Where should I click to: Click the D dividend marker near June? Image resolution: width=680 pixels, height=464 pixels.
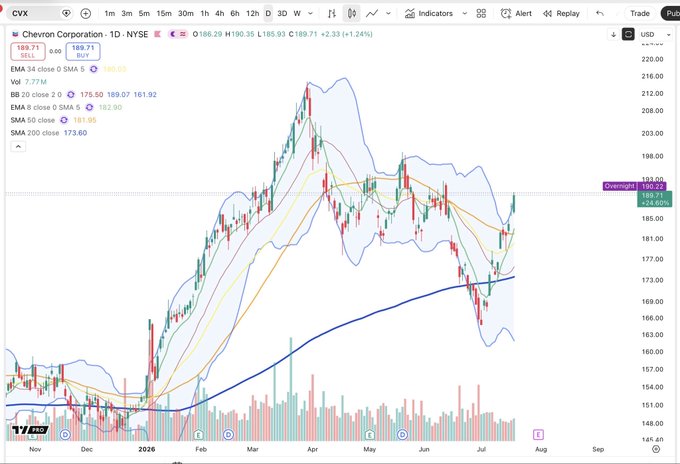402,434
